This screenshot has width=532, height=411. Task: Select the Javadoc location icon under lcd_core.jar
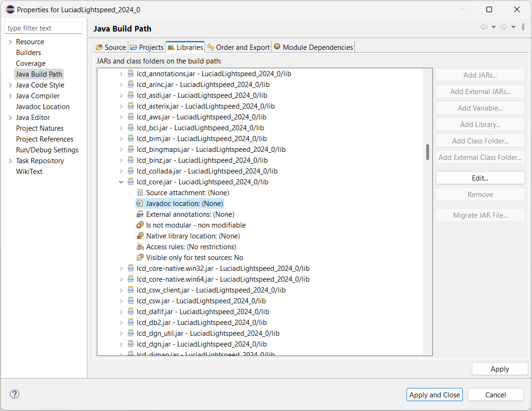click(x=139, y=203)
